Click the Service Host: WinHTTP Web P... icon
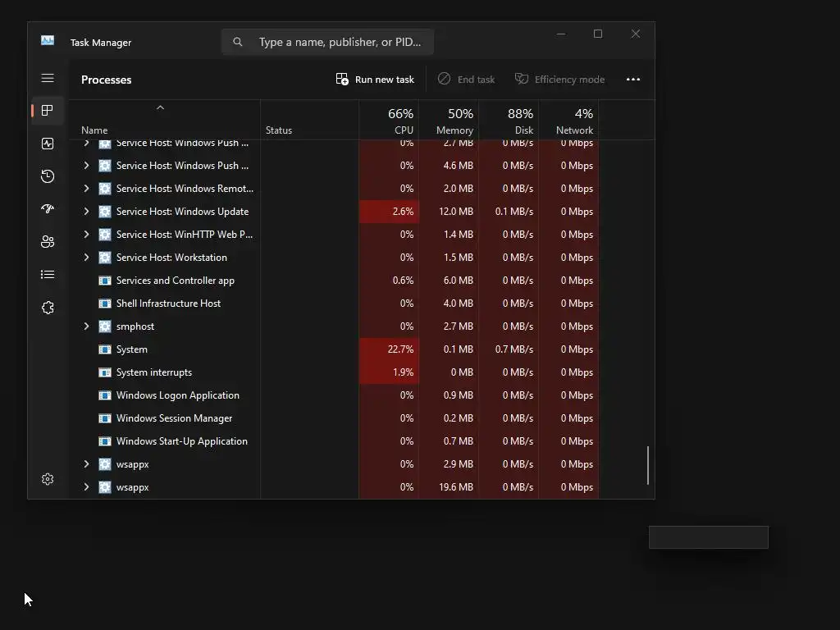The height and width of the screenshot is (630, 840). click(x=105, y=235)
